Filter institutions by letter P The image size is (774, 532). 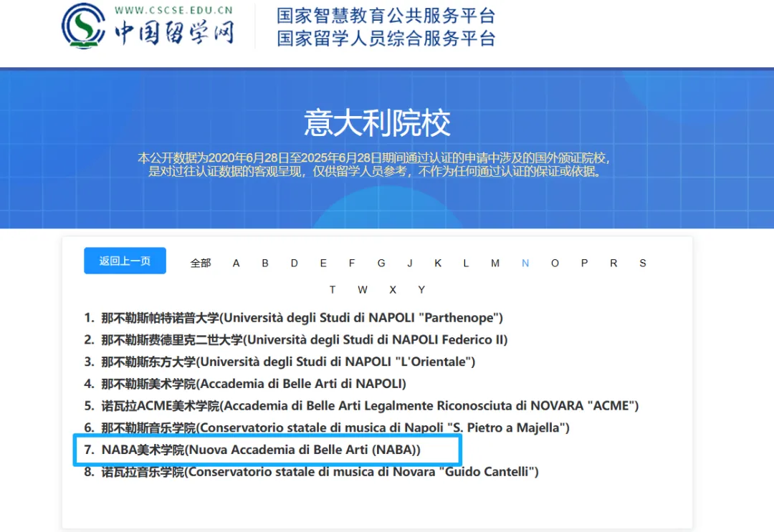click(585, 263)
